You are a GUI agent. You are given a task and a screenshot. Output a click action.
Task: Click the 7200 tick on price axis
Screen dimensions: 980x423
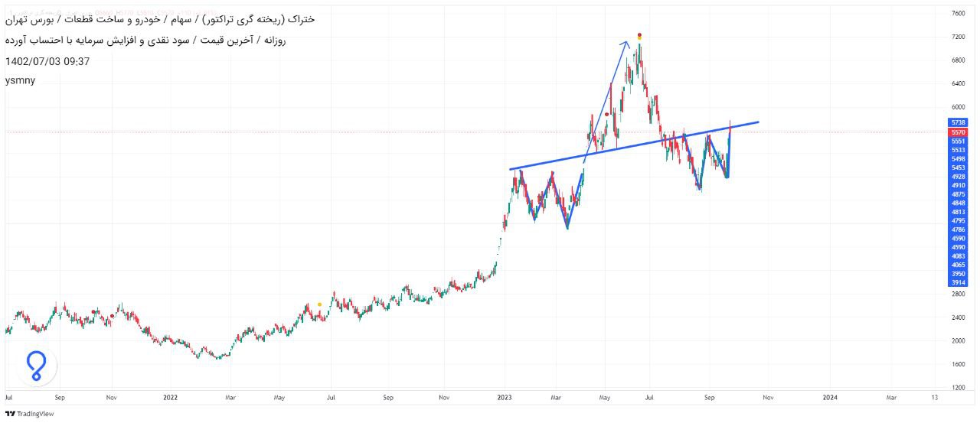tap(958, 37)
